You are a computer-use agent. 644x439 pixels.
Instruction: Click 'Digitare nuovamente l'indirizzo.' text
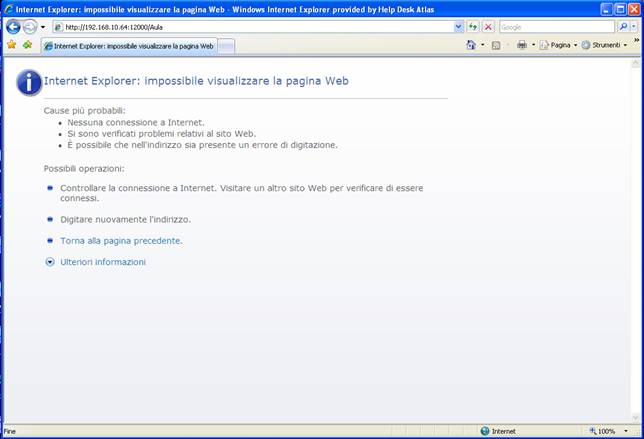(125, 219)
